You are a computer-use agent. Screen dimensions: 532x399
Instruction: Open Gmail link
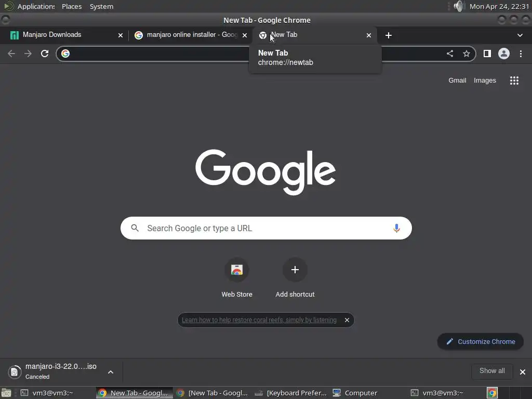(x=457, y=81)
